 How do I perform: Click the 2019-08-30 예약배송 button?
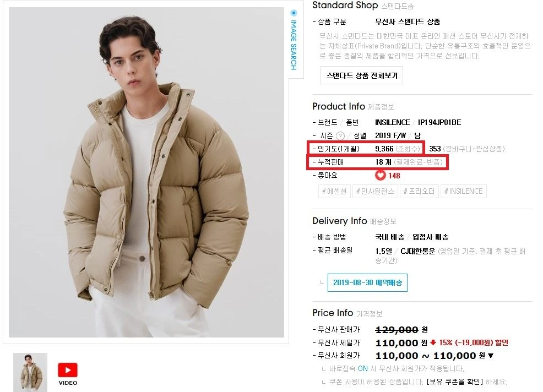pyautogui.click(x=367, y=282)
